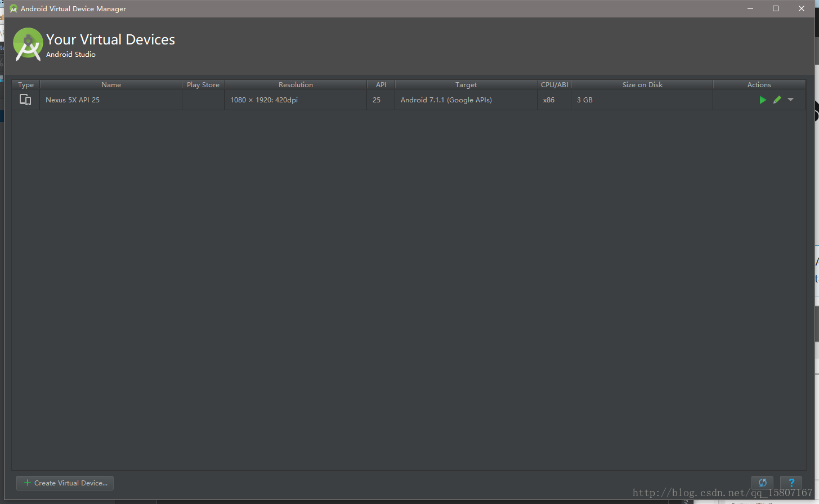Screen dimensions: 819x504
Task: Sort by Target column header
Action: (x=466, y=84)
